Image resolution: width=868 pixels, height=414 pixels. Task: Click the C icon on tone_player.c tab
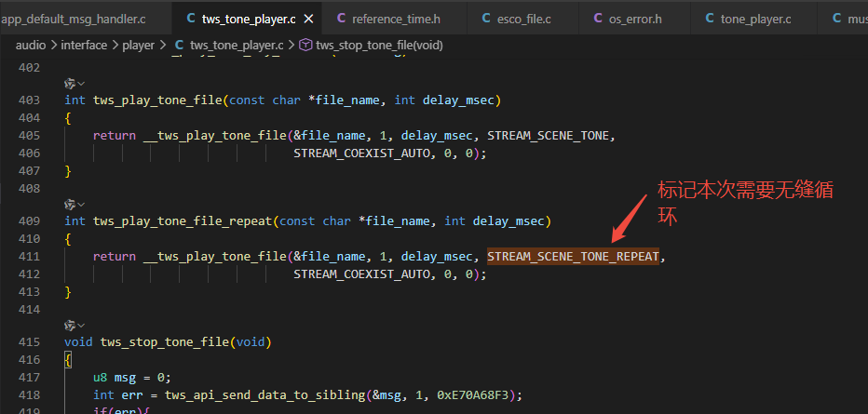pyautogui.click(x=710, y=19)
